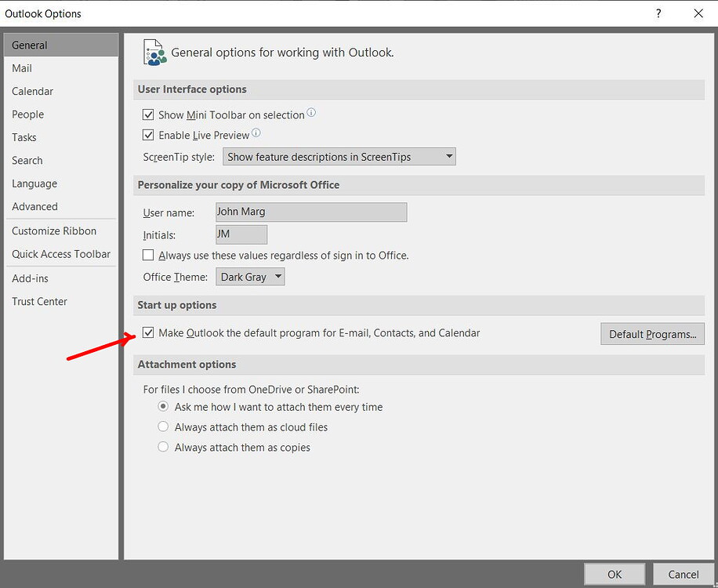Viewport: 718px width, 588px height.
Task: Choose Ask me how I want to attach every time
Action: 163,407
